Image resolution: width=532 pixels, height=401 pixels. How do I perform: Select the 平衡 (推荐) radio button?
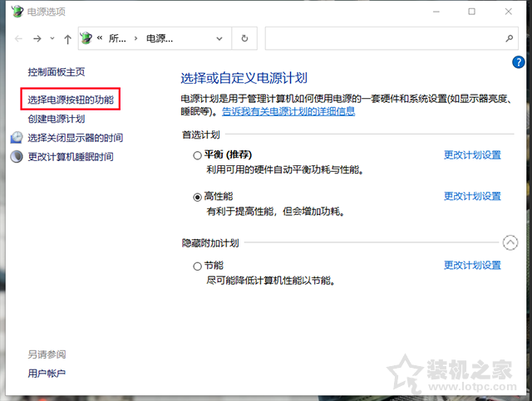(x=197, y=155)
